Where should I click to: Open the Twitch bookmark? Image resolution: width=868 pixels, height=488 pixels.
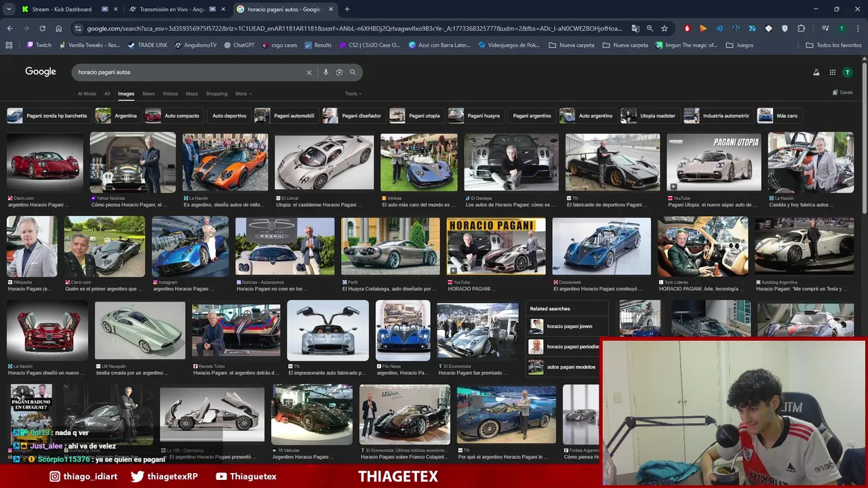coord(39,45)
